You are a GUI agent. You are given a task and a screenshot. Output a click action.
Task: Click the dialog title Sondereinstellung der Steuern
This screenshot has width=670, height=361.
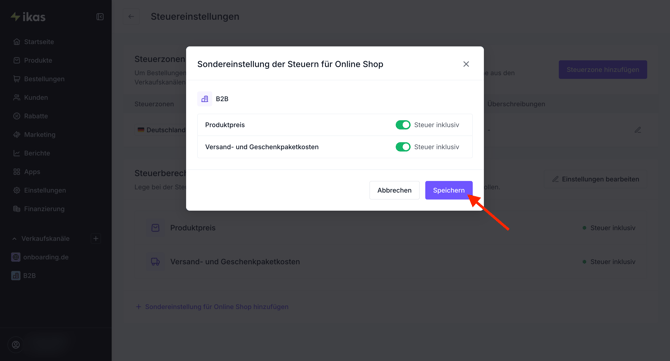click(x=290, y=64)
